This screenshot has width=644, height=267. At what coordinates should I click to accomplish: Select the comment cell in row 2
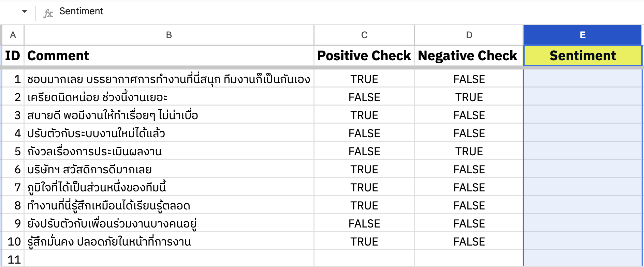click(169, 97)
